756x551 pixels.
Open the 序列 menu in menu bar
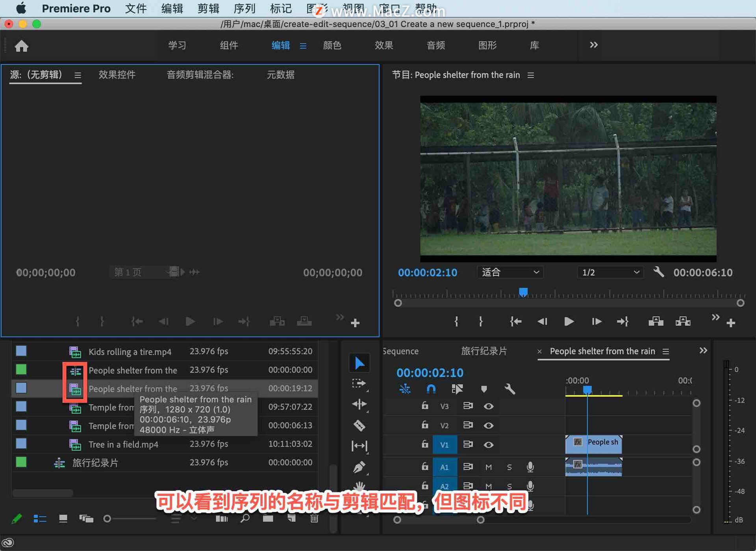pos(244,8)
